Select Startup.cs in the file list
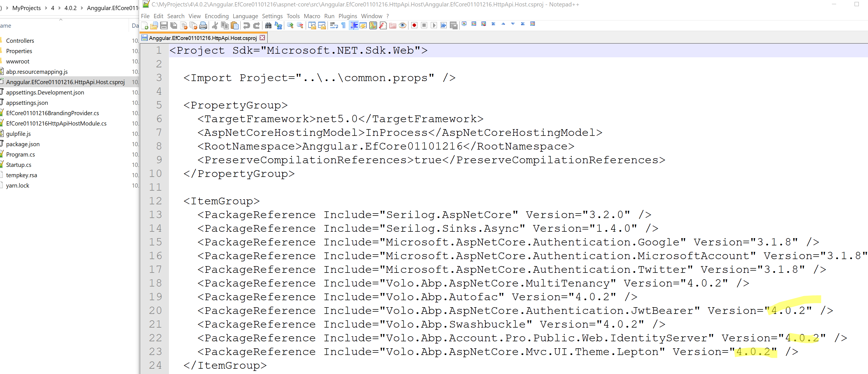This screenshot has width=868, height=374. (x=18, y=165)
